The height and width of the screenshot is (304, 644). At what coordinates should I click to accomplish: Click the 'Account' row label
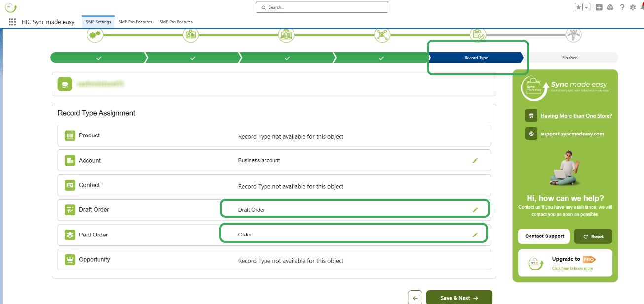(x=90, y=161)
